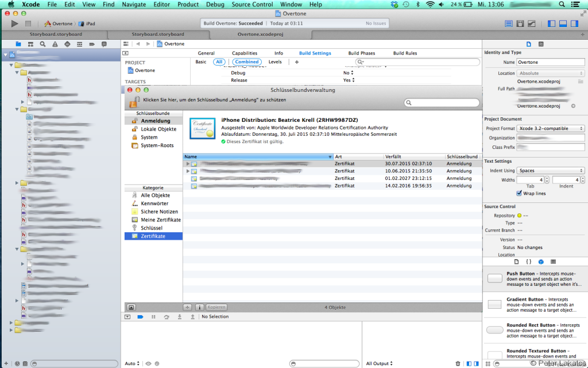Open the version editor icon
The height and width of the screenshot is (368, 588).
click(532, 24)
